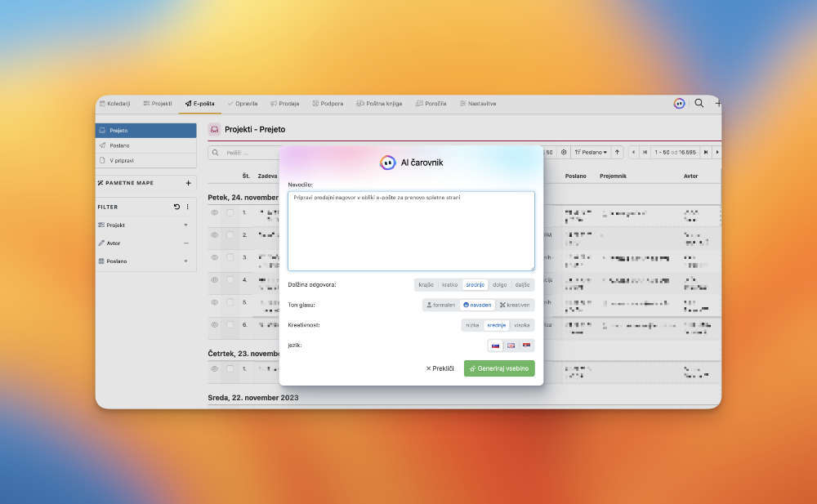This screenshot has height=504, width=817.
Task: Open the Poslano folder in sidebar
Action: click(x=119, y=145)
